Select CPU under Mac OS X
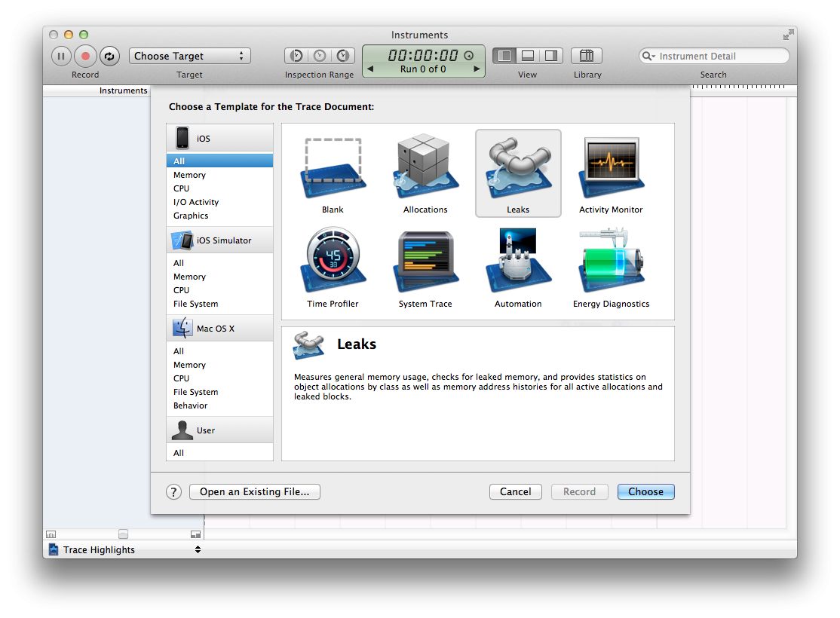 [219, 378]
